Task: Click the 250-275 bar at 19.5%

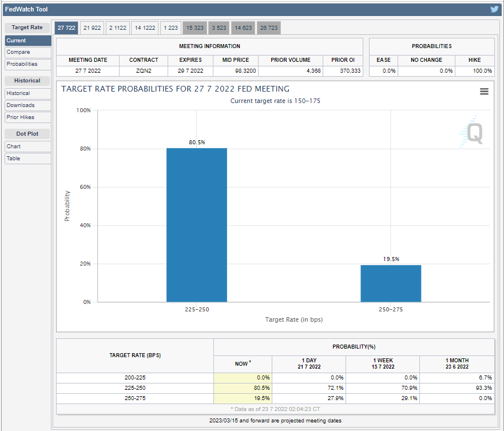Action: 391,283
